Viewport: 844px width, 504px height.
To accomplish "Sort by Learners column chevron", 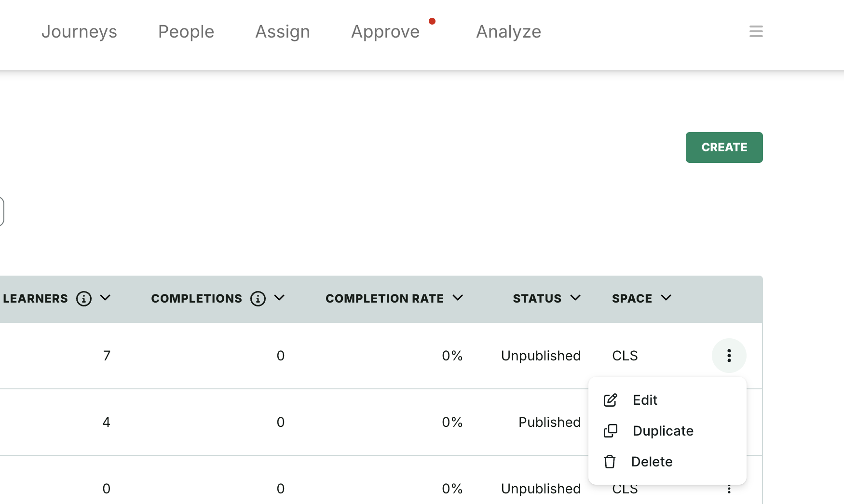I will 105,298.
